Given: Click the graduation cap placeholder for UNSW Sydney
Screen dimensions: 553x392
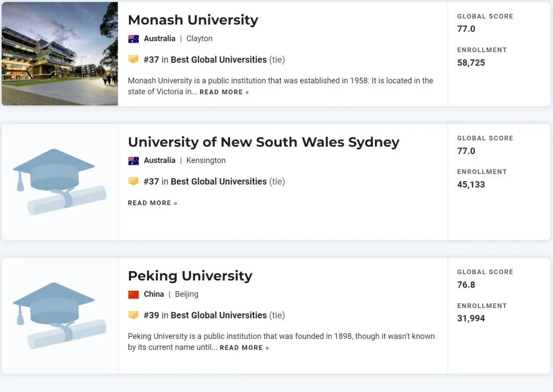Looking at the screenshot, I should (x=59, y=182).
